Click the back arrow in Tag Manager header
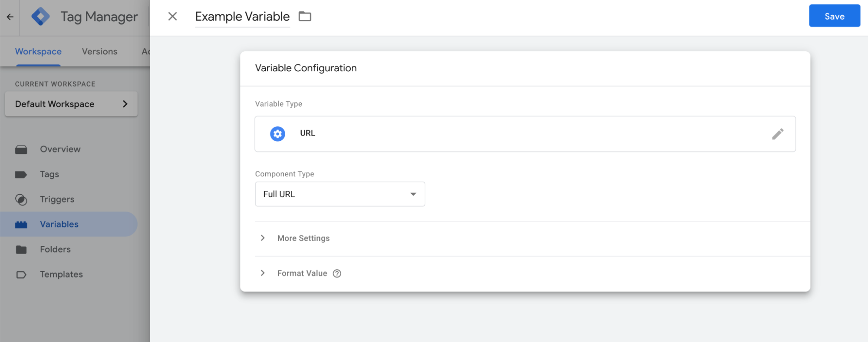The width and height of the screenshot is (868, 342). point(10,17)
